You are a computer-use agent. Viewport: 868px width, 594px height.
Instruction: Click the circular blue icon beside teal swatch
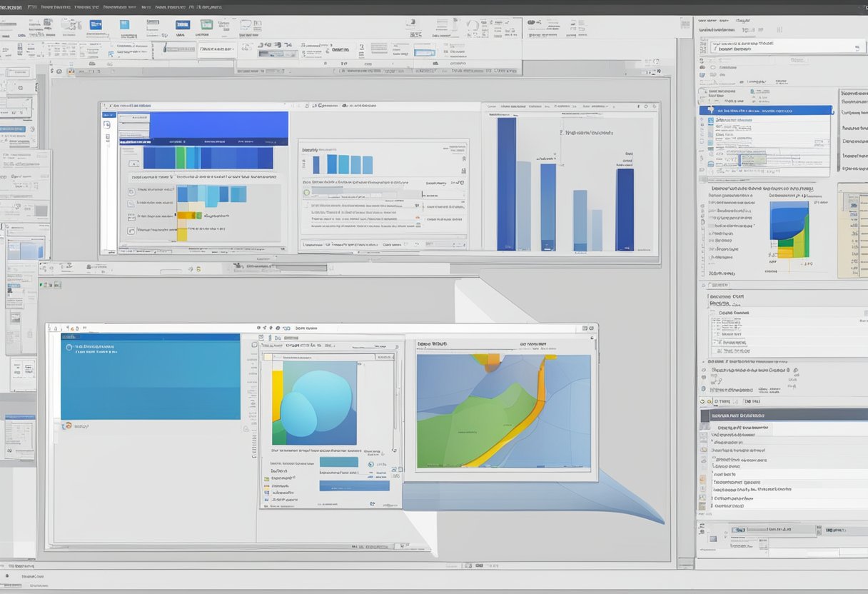370,464
